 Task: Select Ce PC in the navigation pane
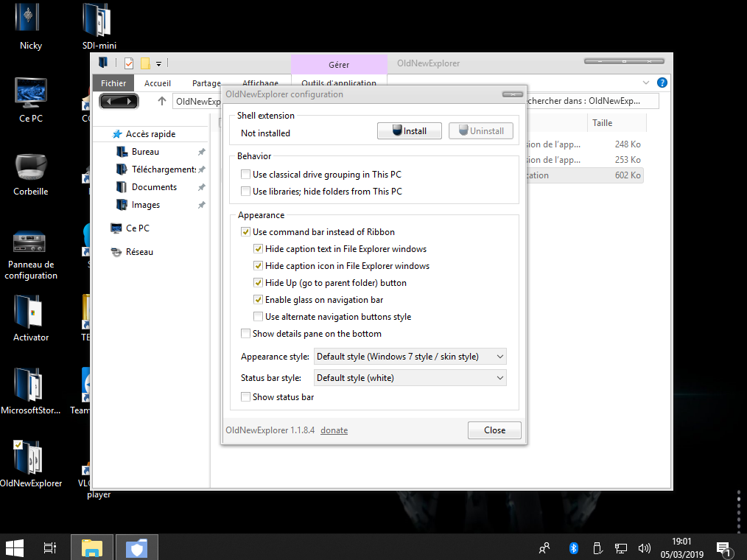(137, 228)
